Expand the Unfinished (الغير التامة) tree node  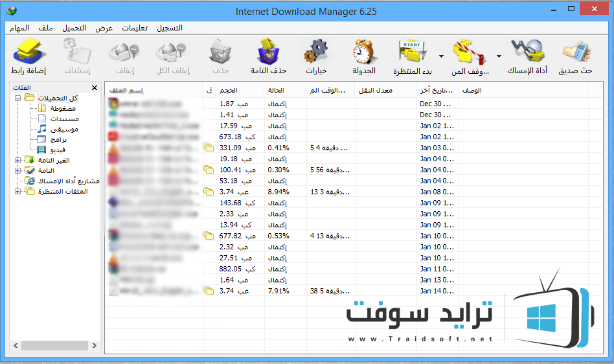(17, 160)
